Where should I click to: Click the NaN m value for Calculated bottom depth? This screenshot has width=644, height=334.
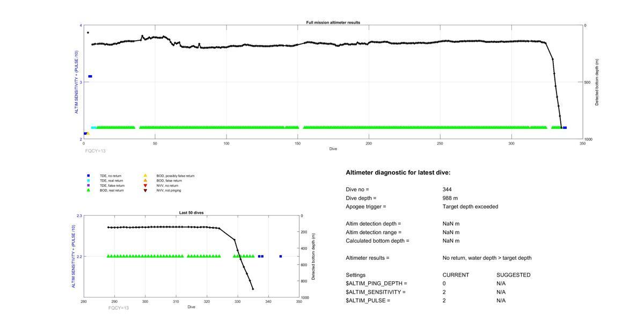coord(451,241)
